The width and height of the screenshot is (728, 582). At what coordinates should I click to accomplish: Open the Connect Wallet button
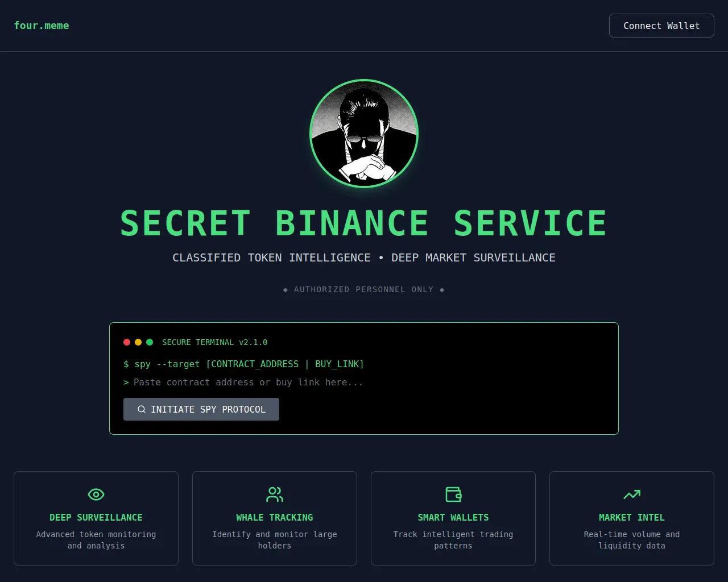coord(661,26)
